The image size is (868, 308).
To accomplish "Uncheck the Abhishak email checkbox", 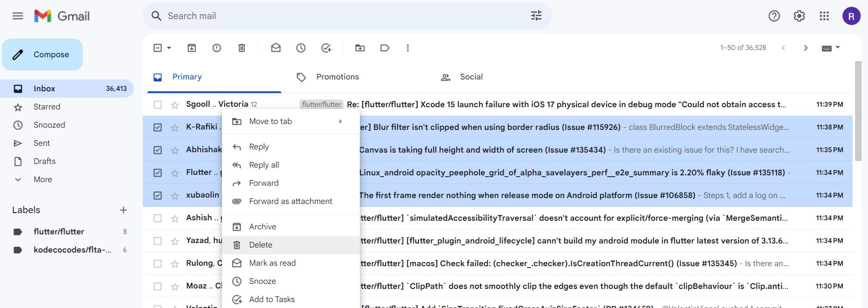I will point(157,150).
